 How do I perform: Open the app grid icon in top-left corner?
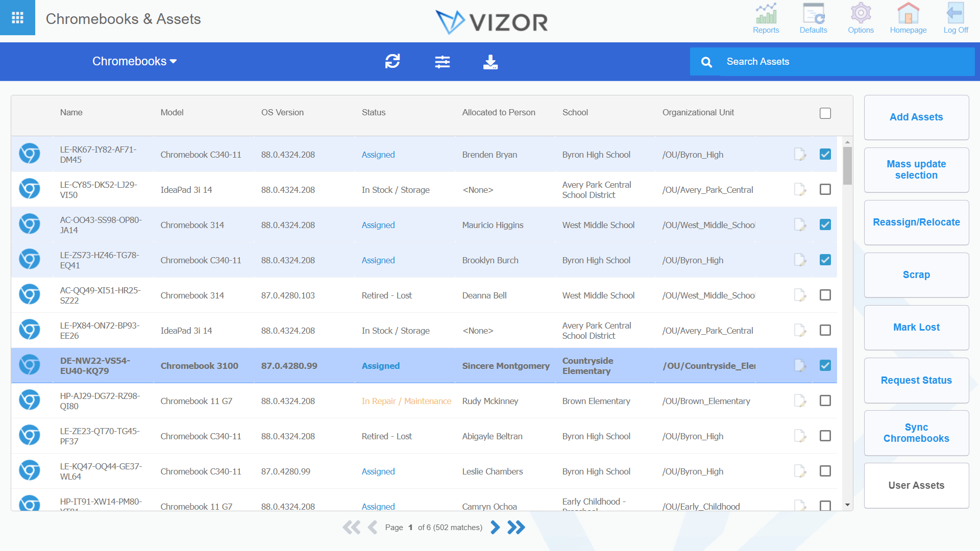pos(17,17)
